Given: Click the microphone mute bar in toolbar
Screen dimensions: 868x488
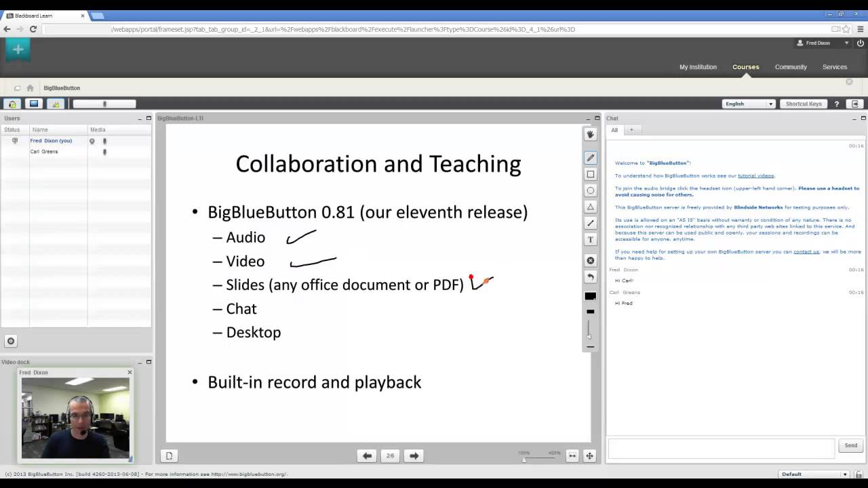Looking at the screenshot, I should click(x=104, y=104).
